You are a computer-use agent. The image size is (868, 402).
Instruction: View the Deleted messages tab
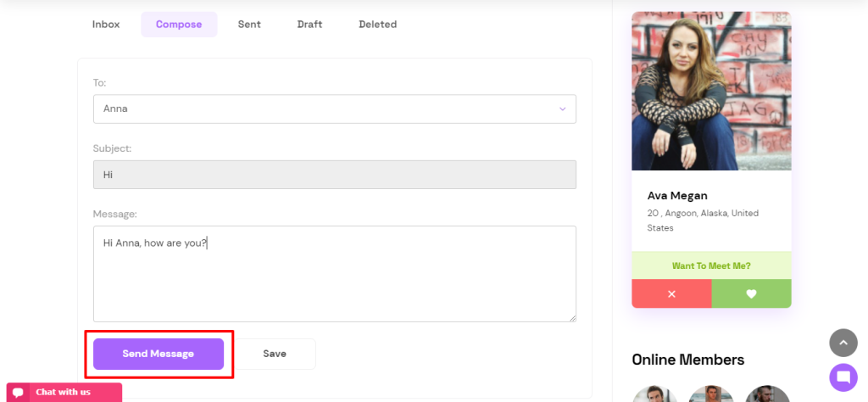tap(377, 25)
